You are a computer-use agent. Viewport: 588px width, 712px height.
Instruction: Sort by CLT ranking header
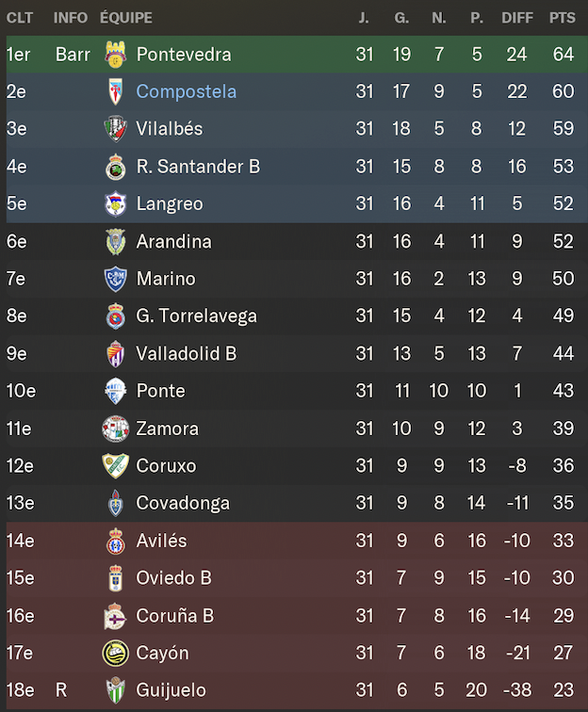20,18
